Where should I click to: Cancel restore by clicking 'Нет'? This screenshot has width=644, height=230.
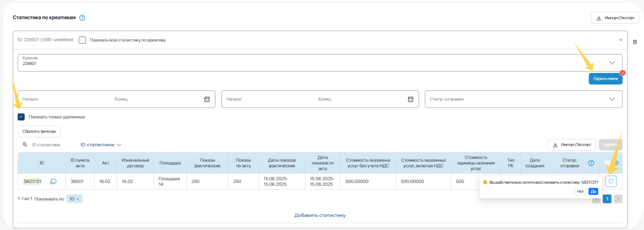point(580,191)
